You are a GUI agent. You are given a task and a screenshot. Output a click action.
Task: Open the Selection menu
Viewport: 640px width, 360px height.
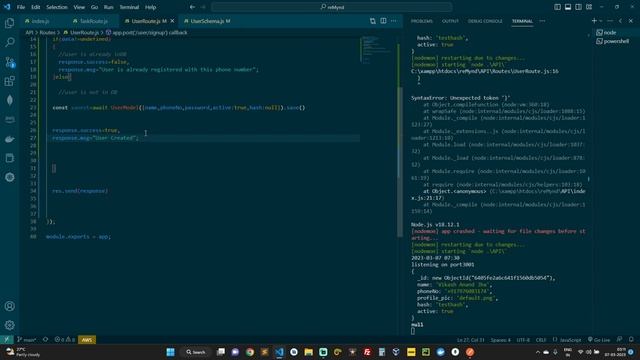(57, 7)
